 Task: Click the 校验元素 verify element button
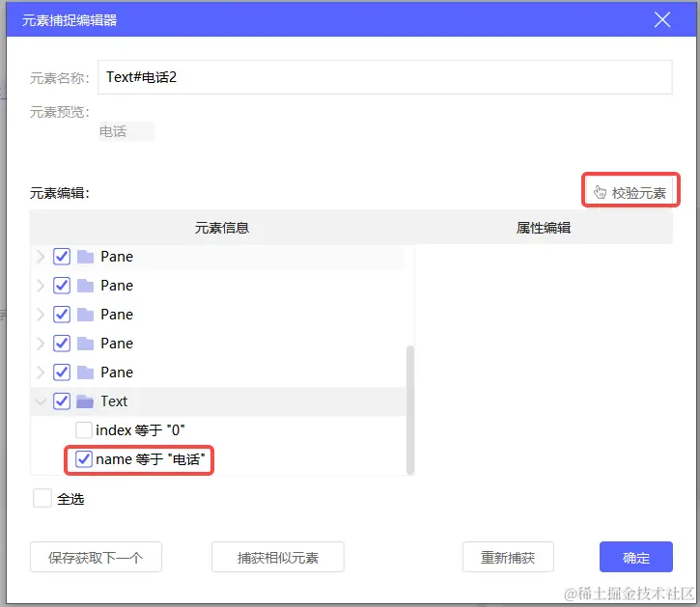click(x=630, y=192)
